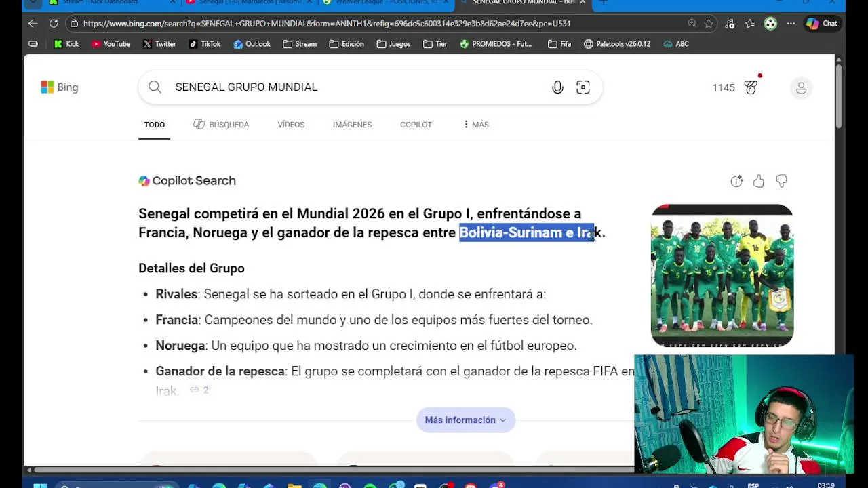Expand the Edición bookmarks folder
The image size is (868, 488).
click(x=347, y=44)
